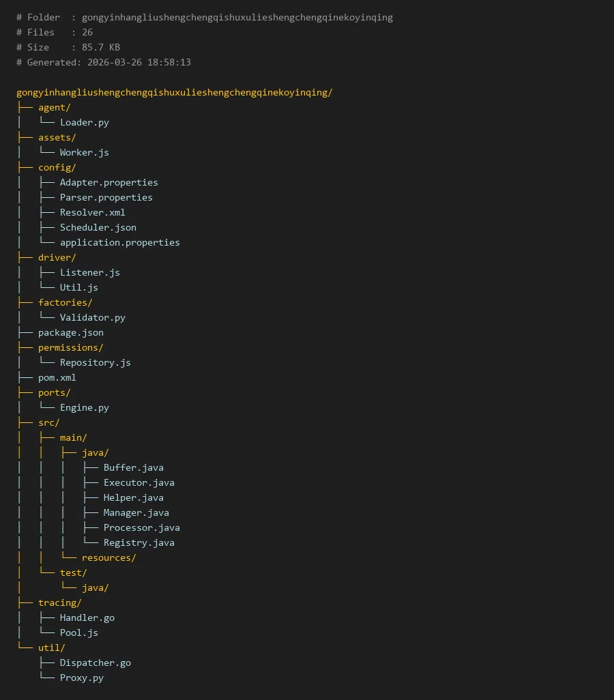Open Scheduler.json file

point(98,227)
